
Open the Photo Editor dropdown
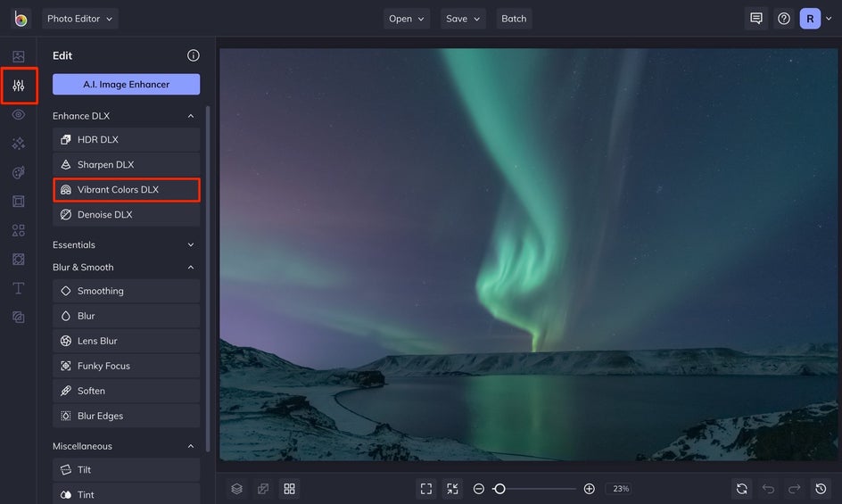click(x=79, y=18)
